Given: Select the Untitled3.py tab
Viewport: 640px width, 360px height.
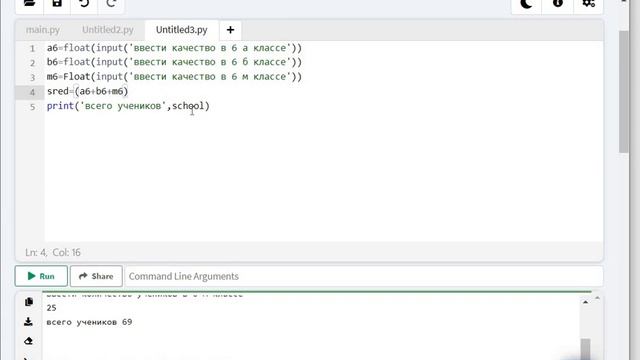Looking at the screenshot, I should (182, 30).
